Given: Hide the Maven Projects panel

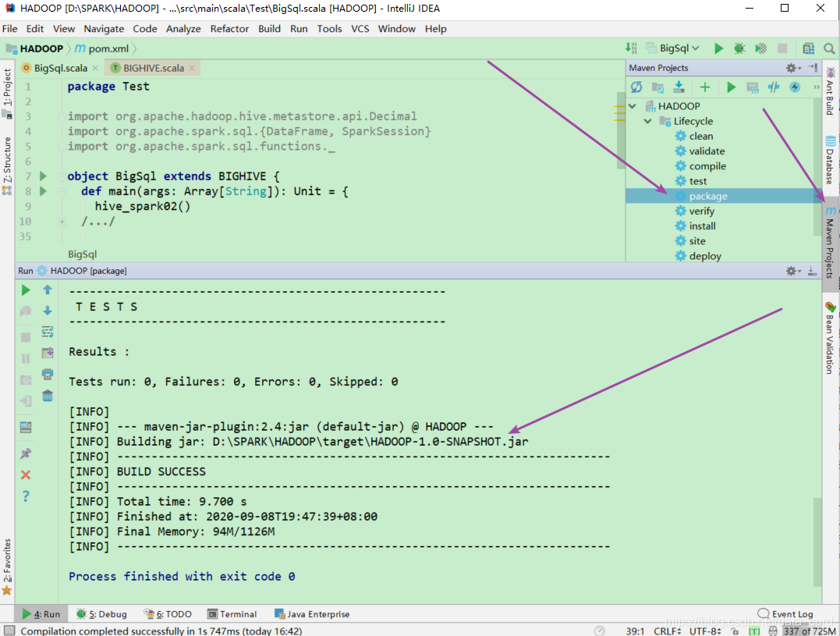Looking at the screenshot, I should (813, 68).
